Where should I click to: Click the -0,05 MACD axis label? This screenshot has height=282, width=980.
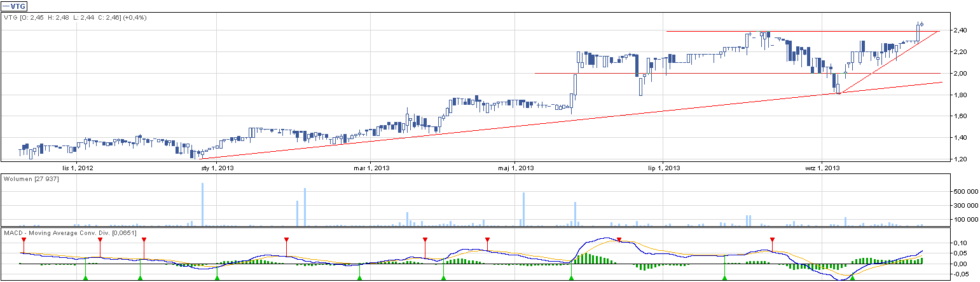960,275
